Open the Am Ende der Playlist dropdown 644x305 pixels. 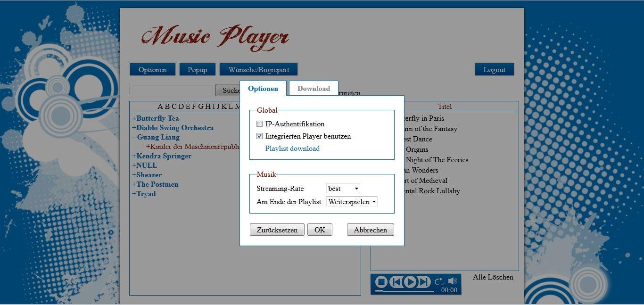point(352,202)
